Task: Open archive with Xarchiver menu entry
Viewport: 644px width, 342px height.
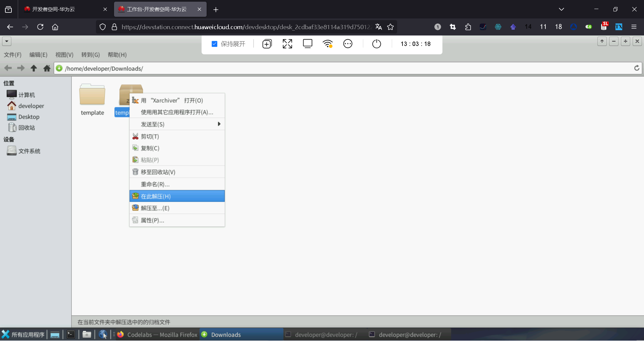Action: pyautogui.click(x=177, y=100)
